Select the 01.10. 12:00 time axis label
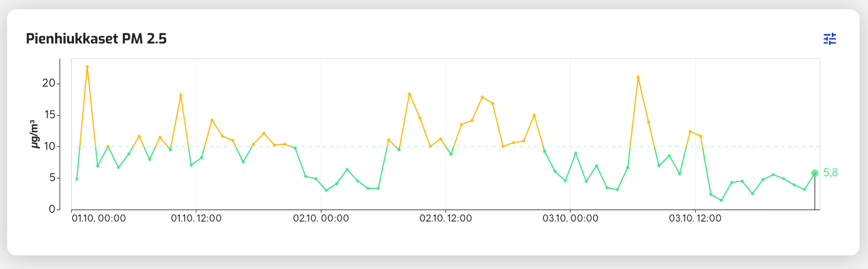The width and height of the screenshot is (868, 269). [x=196, y=218]
